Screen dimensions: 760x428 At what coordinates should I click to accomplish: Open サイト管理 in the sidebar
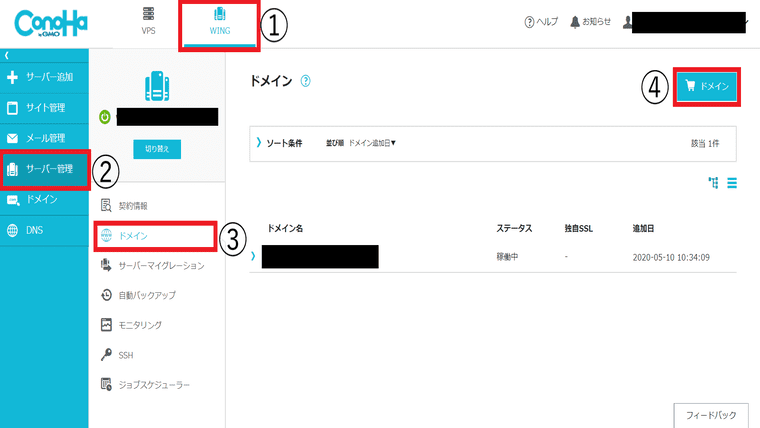[x=44, y=108]
